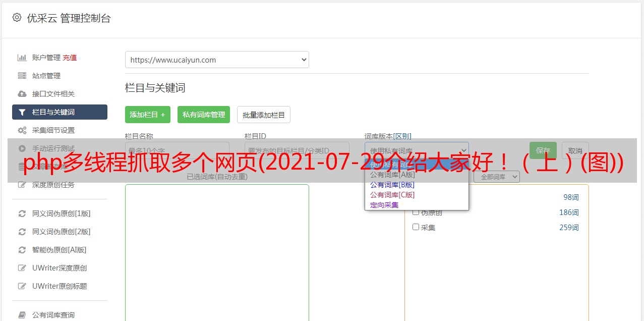Open 账户管理 in the sidebar
Screen dimensions: 644x321
46,58
